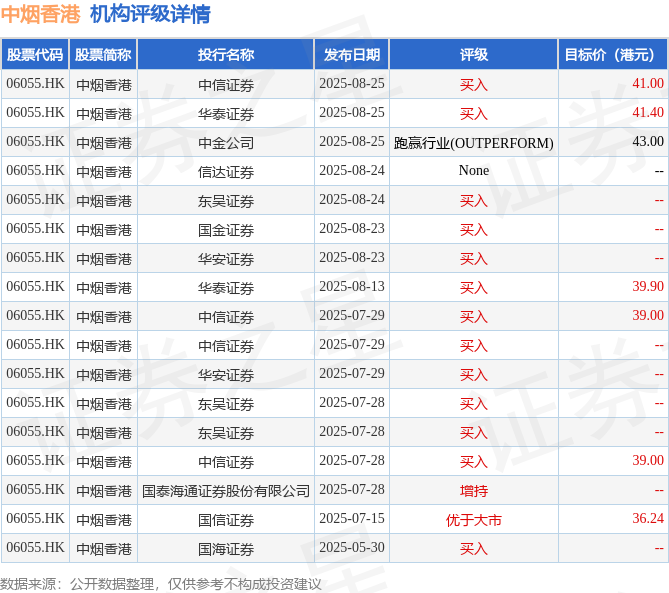669x593 pixels.
Task: Click 华泰证券 in the 2025-08-13 row
Action: [x=226, y=288]
